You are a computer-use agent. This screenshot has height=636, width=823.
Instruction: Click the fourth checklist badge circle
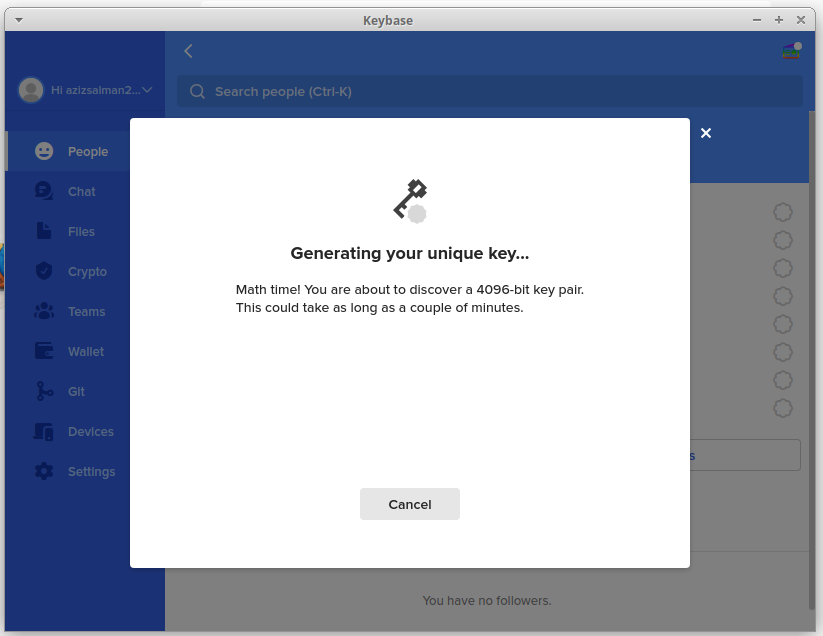[x=783, y=296]
